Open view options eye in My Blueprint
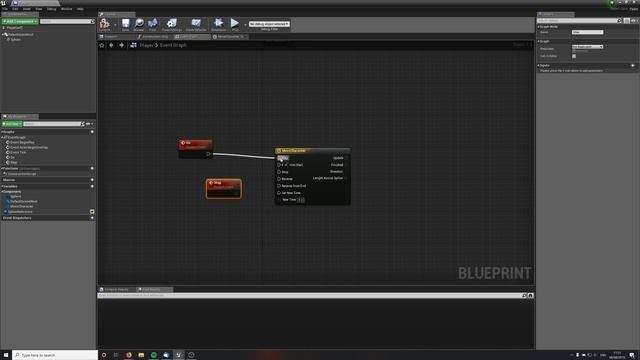This screenshot has height=360, width=640. click(89, 124)
